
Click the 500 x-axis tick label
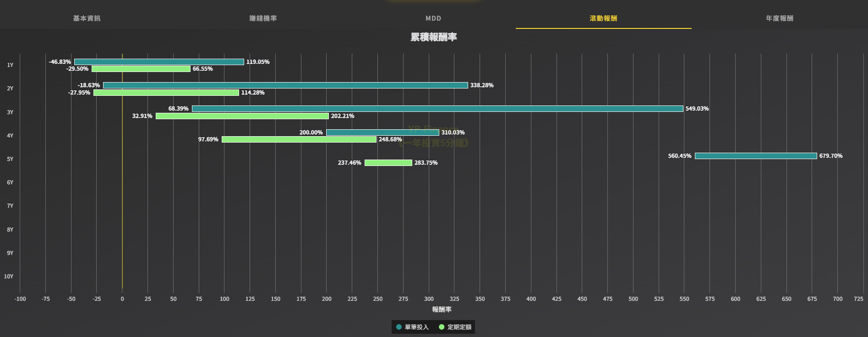coord(633,299)
